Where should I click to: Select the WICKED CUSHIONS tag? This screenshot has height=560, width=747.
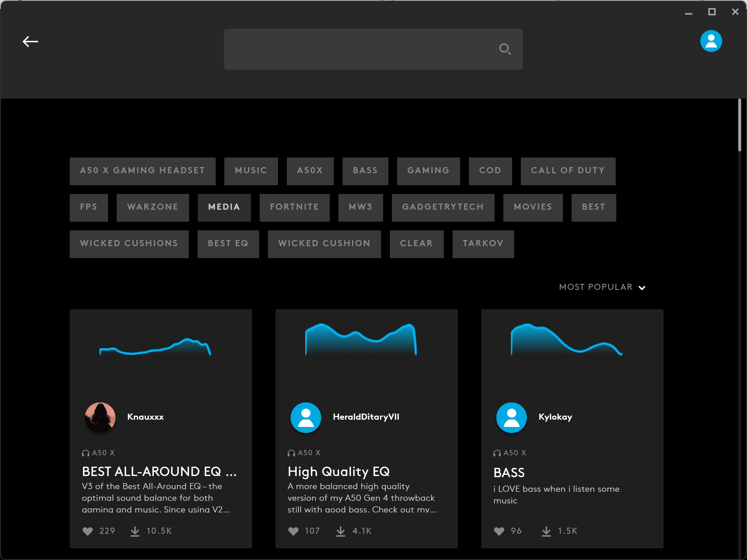(129, 244)
